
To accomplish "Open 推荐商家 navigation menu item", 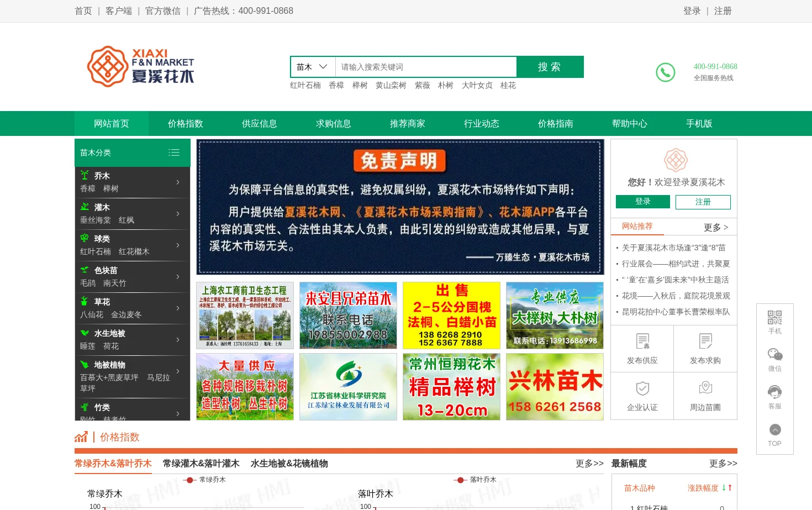I will pyautogui.click(x=408, y=123).
